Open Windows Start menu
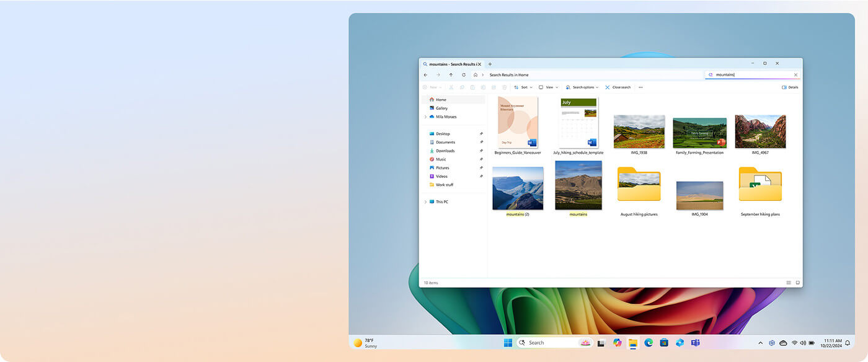The width and height of the screenshot is (868, 362). click(x=508, y=343)
